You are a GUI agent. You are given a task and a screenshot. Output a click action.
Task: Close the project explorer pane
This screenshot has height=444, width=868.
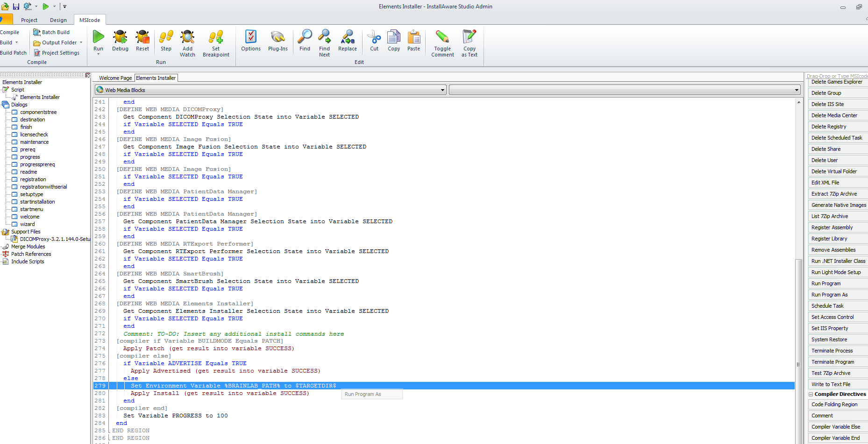(88, 75)
